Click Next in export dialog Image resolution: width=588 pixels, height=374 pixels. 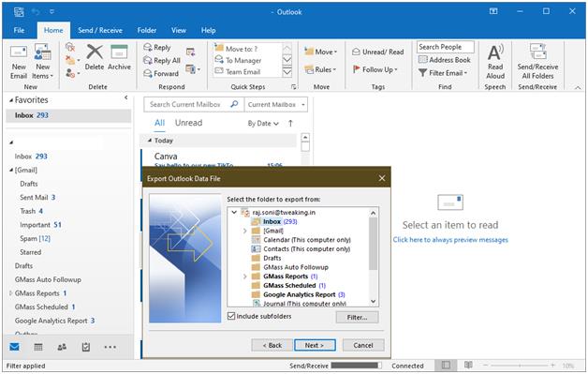[x=315, y=345]
